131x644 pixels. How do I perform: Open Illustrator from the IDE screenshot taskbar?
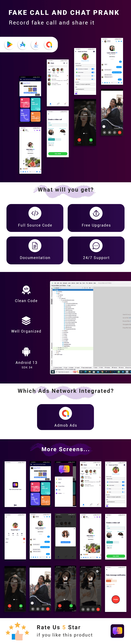(x=111, y=372)
